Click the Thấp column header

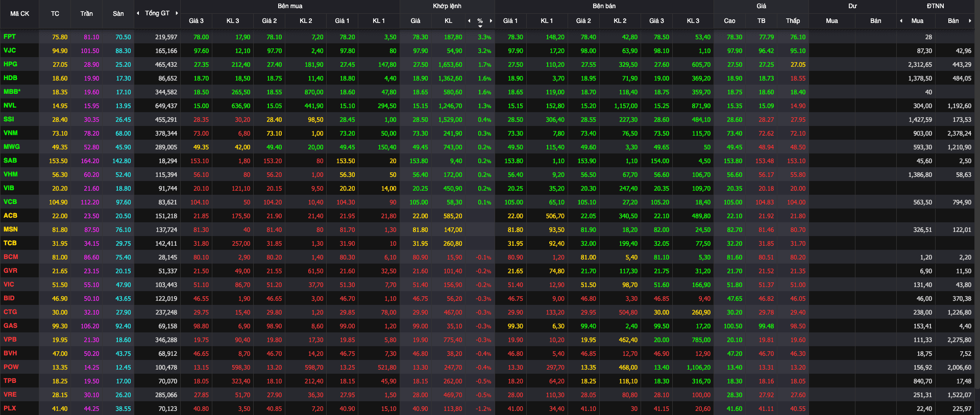[793, 21]
